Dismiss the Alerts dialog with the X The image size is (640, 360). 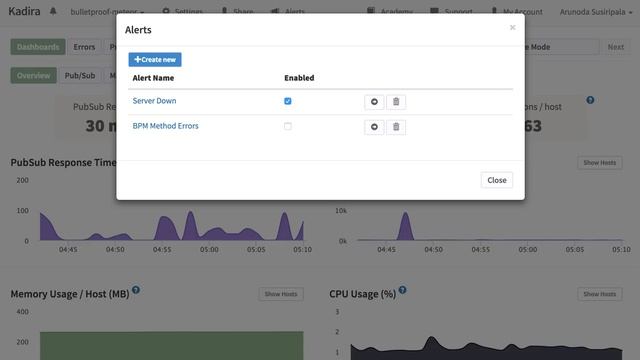513,27
